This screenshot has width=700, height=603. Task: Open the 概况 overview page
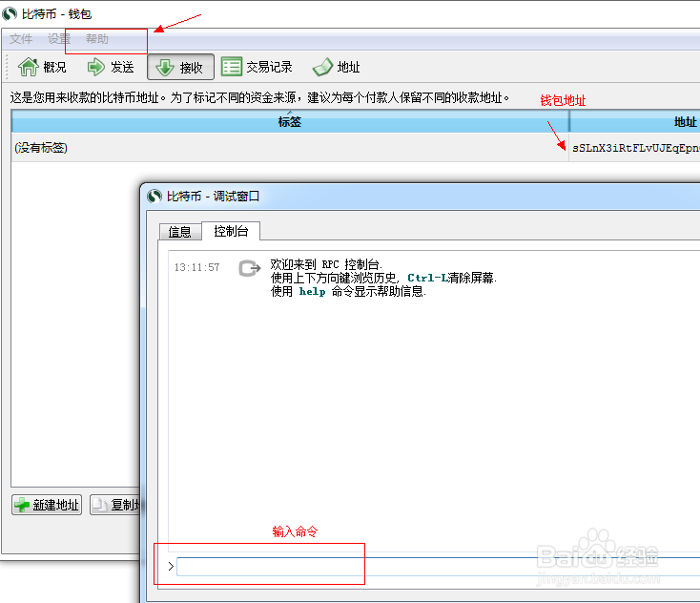coord(42,67)
